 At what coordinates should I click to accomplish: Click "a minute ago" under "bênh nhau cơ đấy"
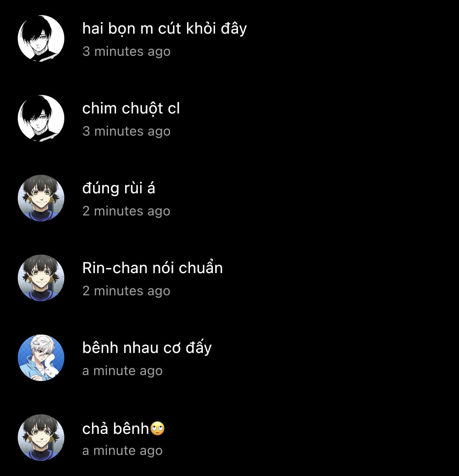(122, 371)
